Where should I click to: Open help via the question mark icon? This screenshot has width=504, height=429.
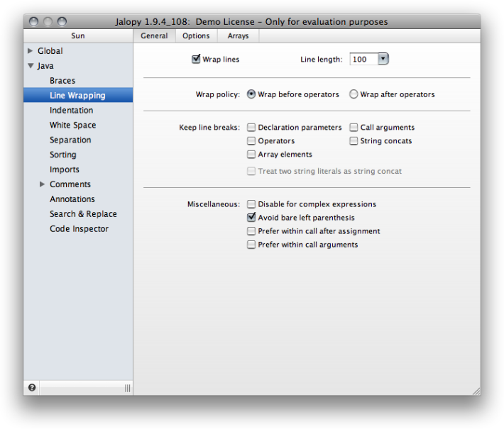tap(32, 388)
